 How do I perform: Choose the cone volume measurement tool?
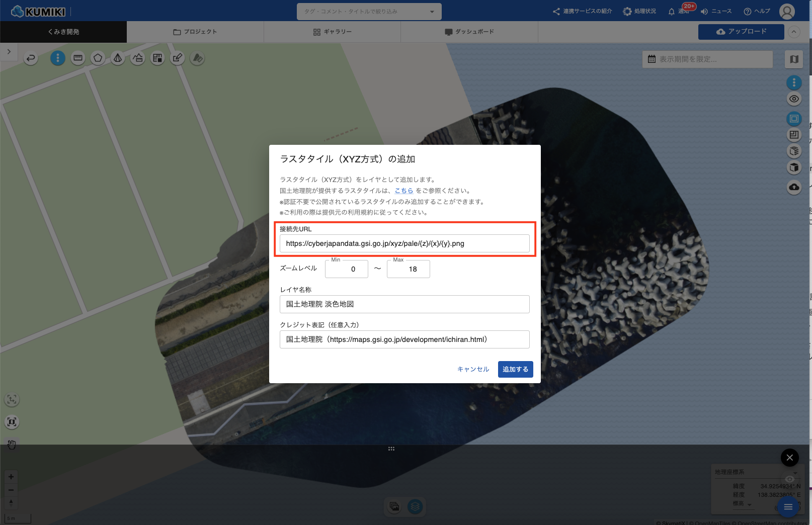point(118,58)
